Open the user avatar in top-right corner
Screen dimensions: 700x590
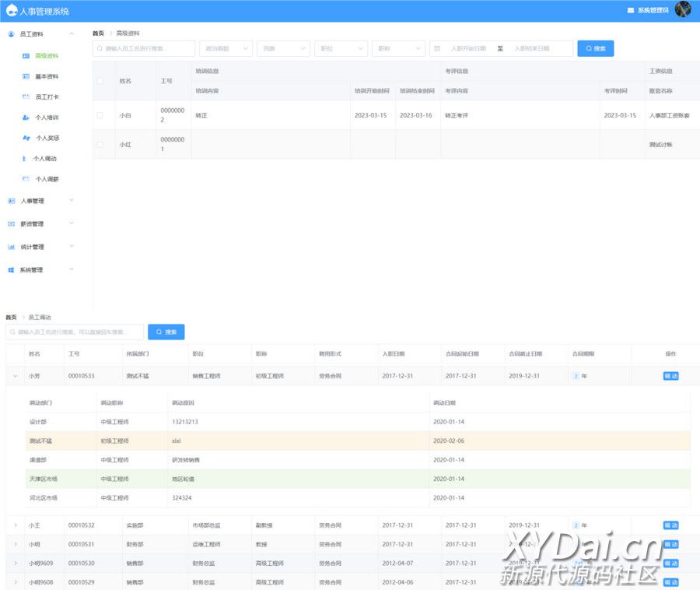(x=682, y=10)
